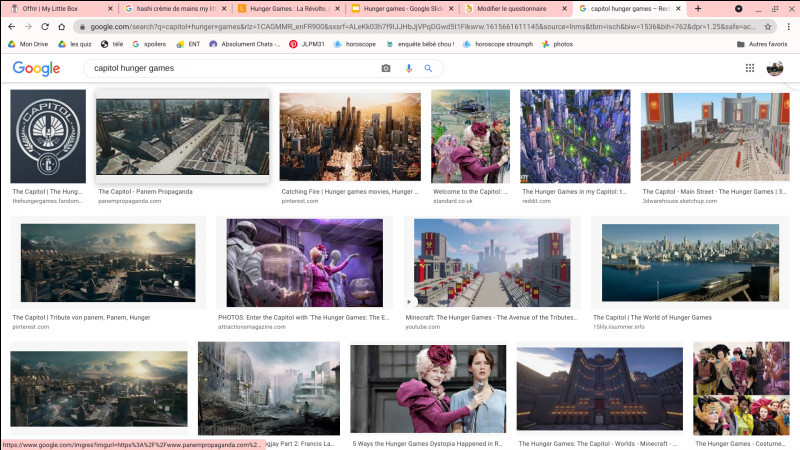Open the profile indicator icon in title bar
Screen dimensions: 800x450
click(738, 9)
